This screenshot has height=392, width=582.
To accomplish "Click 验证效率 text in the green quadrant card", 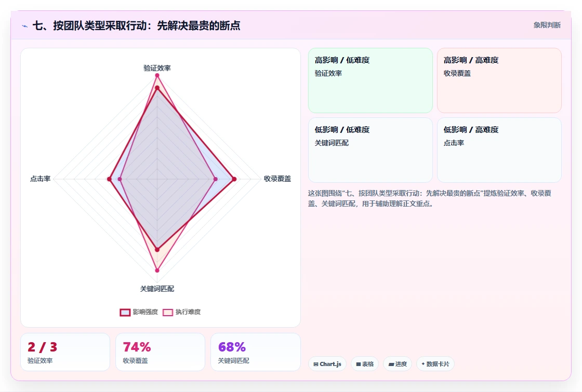I will (x=328, y=73).
